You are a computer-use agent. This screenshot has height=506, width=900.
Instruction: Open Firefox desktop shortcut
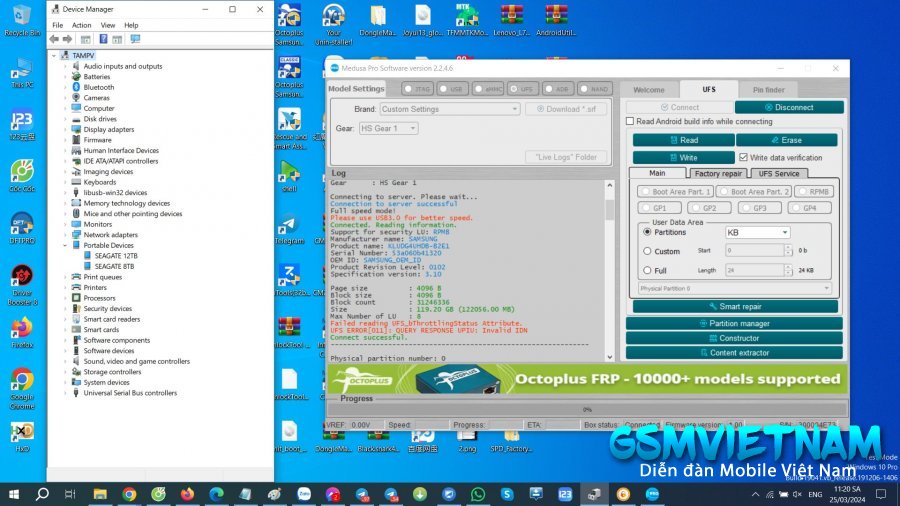22,333
